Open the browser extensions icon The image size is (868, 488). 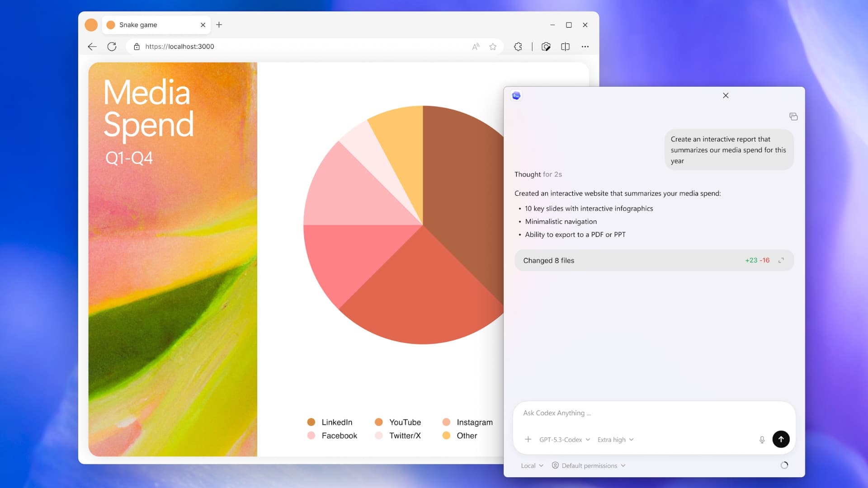[518, 47]
